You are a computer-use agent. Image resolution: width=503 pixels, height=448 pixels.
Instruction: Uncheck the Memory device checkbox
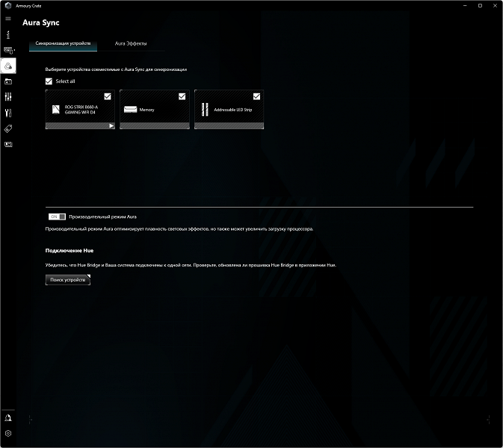(x=182, y=96)
